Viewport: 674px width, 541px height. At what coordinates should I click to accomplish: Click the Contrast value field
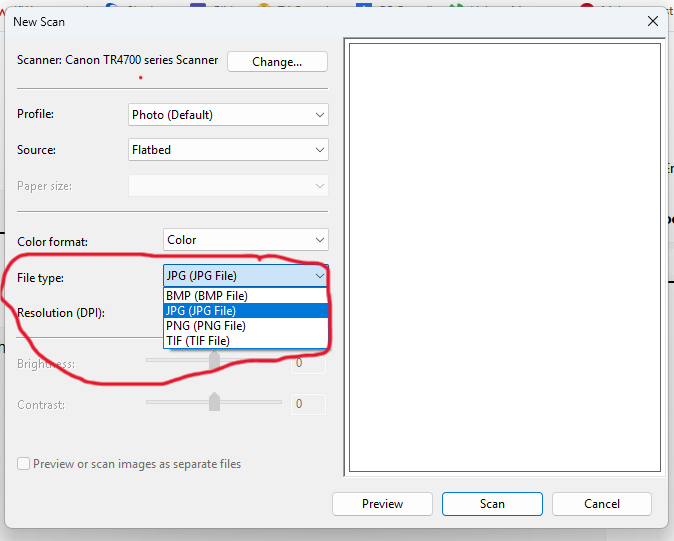pyautogui.click(x=308, y=404)
